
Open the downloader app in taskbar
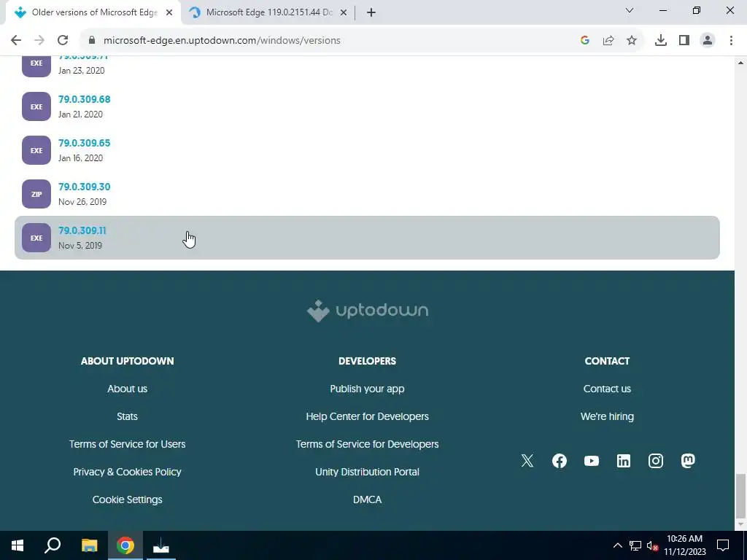pos(161,545)
